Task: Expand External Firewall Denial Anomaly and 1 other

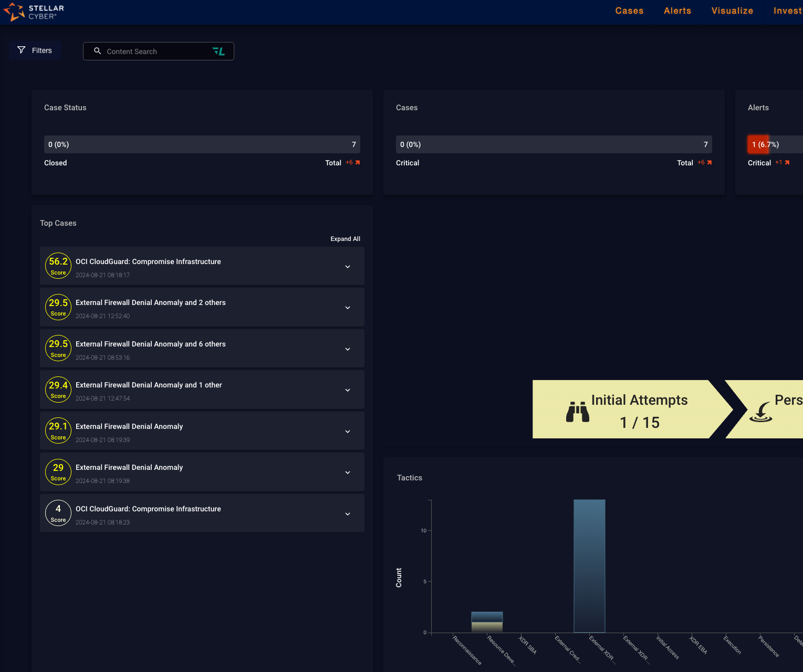Action: coord(348,390)
